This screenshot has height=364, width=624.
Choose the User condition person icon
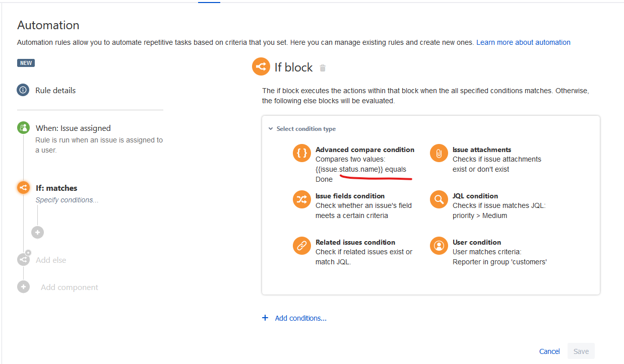coord(439,246)
